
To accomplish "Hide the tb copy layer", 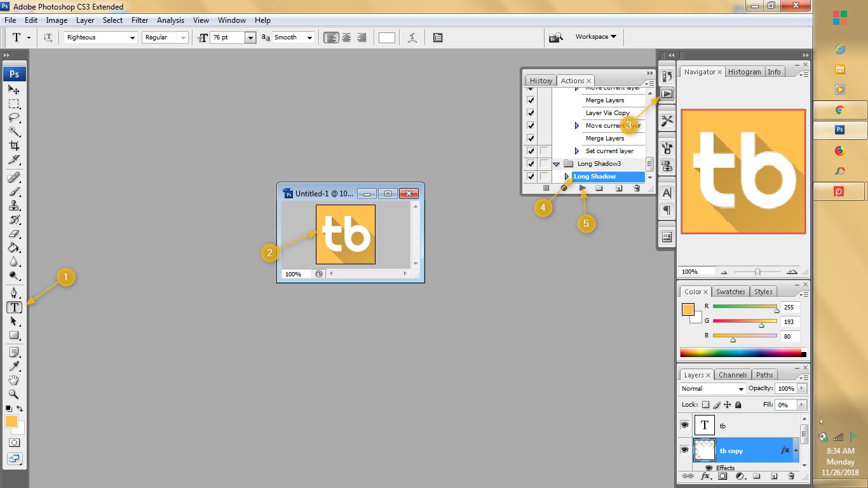I will pyautogui.click(x=684, y=450).
